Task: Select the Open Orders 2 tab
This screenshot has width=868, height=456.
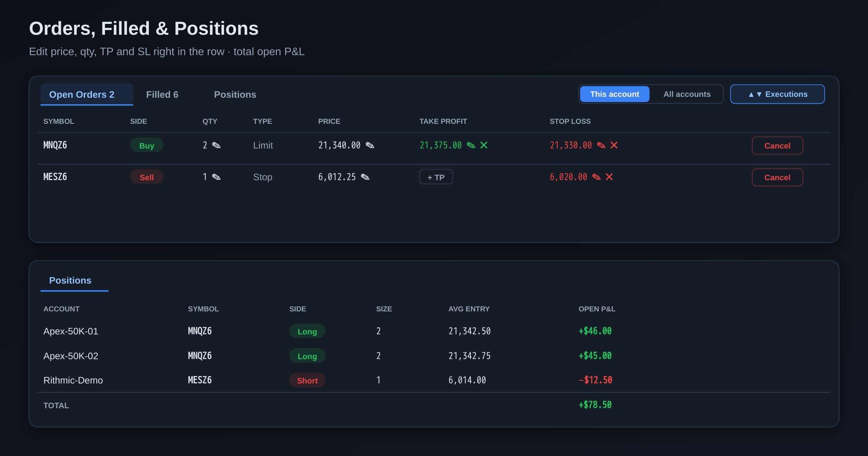Action: (86, 95)
